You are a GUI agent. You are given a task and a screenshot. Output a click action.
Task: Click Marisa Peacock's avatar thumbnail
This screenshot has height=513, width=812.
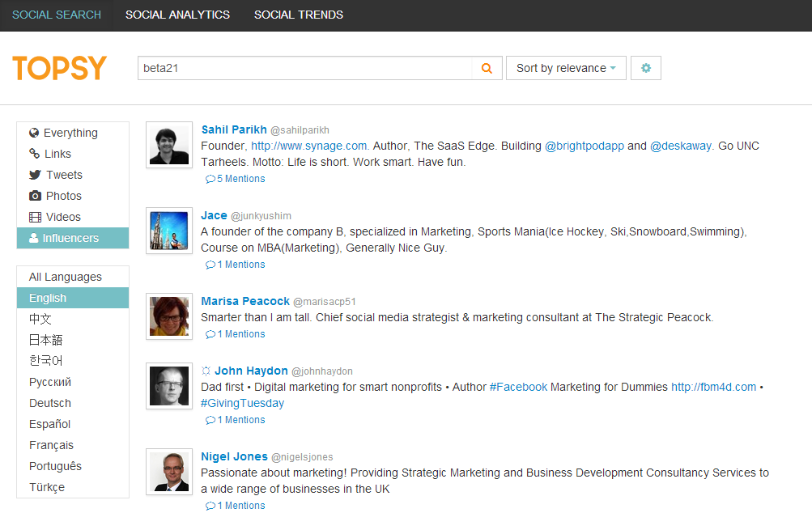click(169, 316)
